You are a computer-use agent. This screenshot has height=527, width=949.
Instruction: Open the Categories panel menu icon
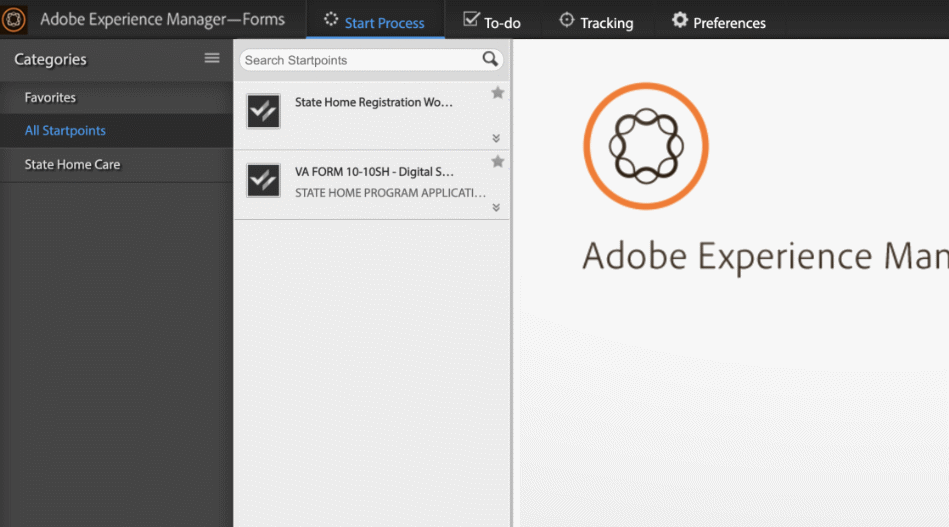pos(212,59)
